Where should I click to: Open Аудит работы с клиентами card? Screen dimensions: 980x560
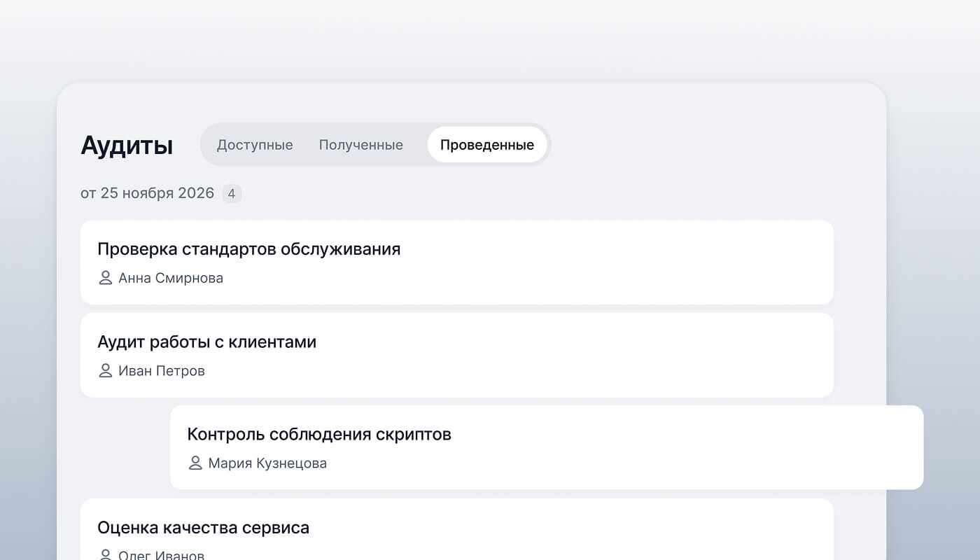tap(457, 356)
